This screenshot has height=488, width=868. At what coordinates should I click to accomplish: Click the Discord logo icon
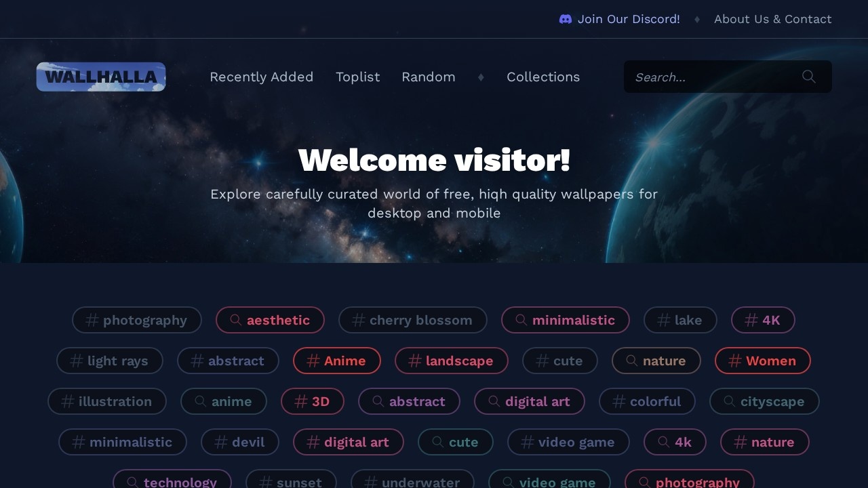pos(566,19)
